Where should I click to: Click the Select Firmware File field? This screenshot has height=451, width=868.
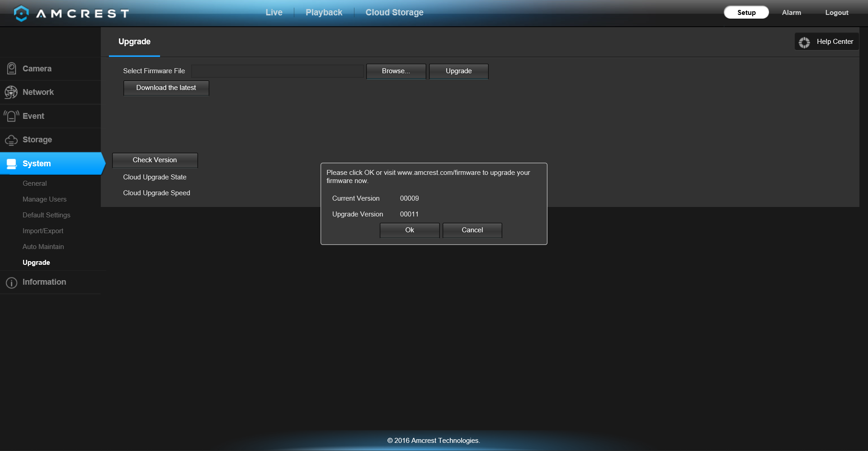(277, 71)
